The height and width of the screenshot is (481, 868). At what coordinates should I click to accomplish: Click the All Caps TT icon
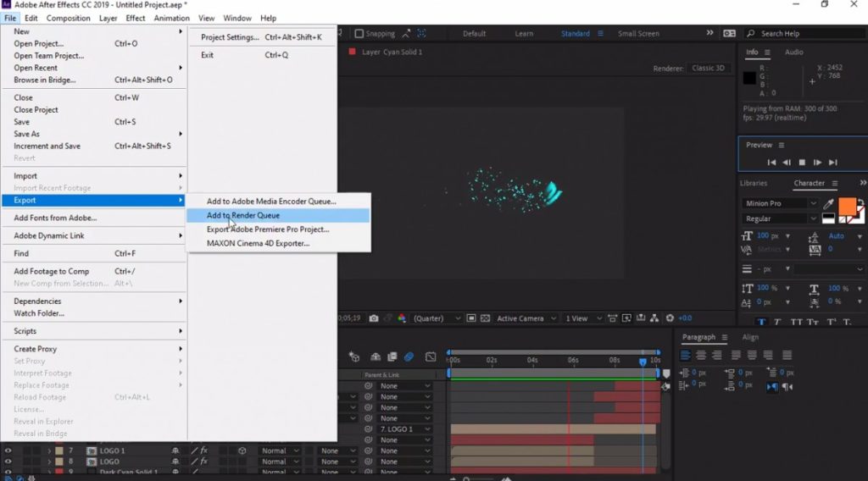click(x=796, y=323)
